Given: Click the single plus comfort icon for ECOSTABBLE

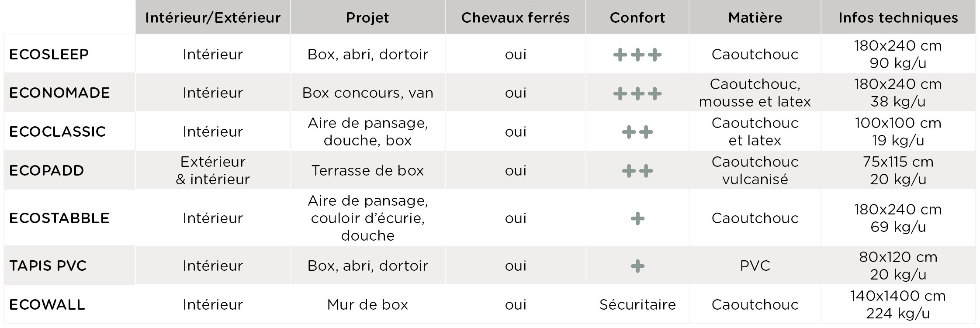Looking at the screenshot, I should 637,218.
